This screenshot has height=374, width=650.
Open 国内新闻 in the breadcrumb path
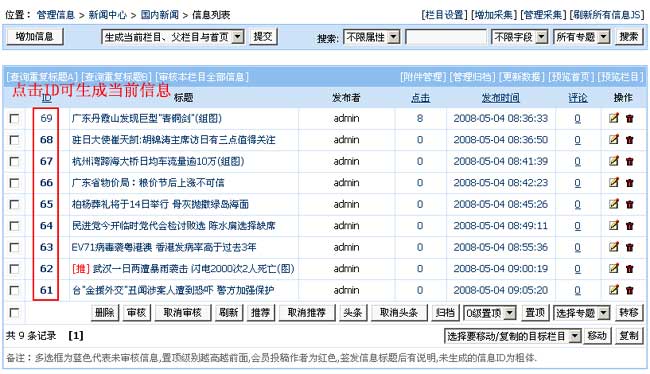click(x=160, y=15)
